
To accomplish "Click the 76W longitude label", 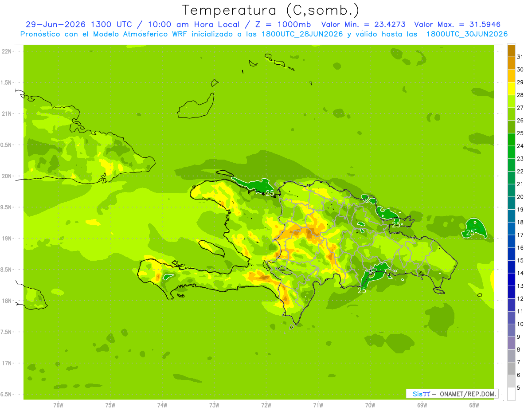I will 58,405.
